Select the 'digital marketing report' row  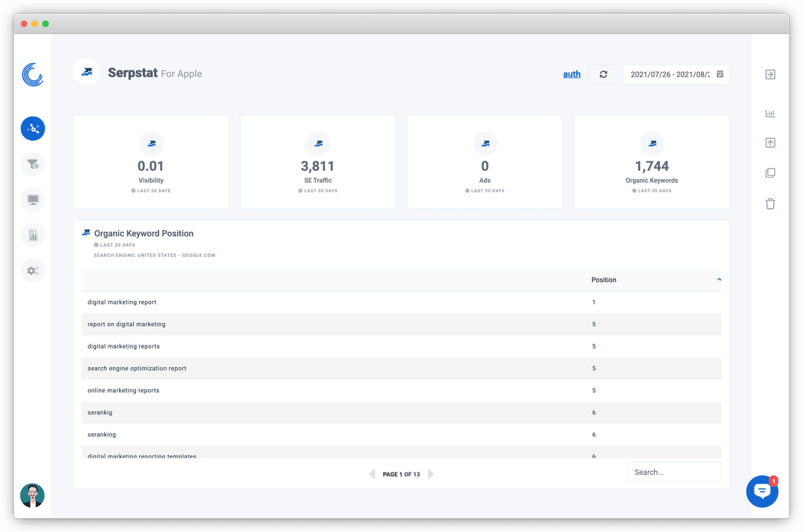(x=401, y=302)
